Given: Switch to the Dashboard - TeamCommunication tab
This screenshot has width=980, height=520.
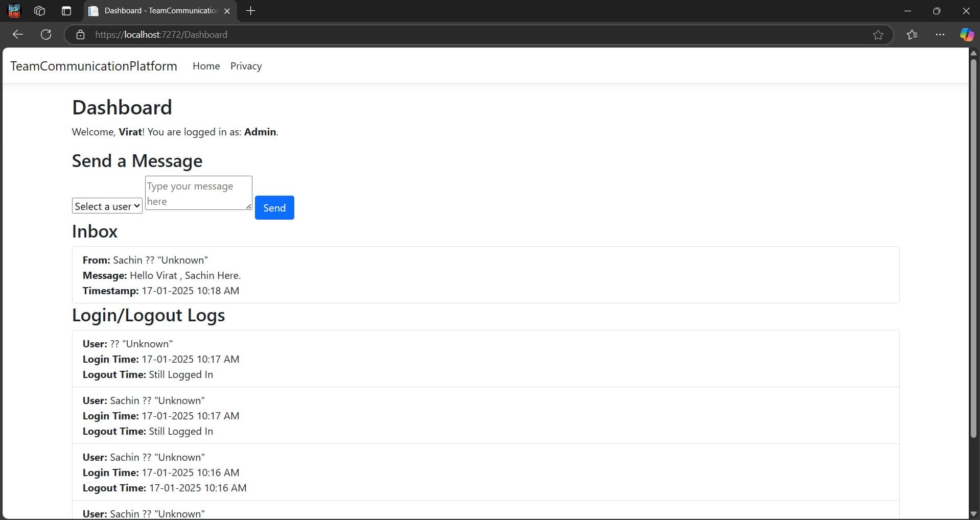Looking at the screenshot, I should (x=160, y=11).
